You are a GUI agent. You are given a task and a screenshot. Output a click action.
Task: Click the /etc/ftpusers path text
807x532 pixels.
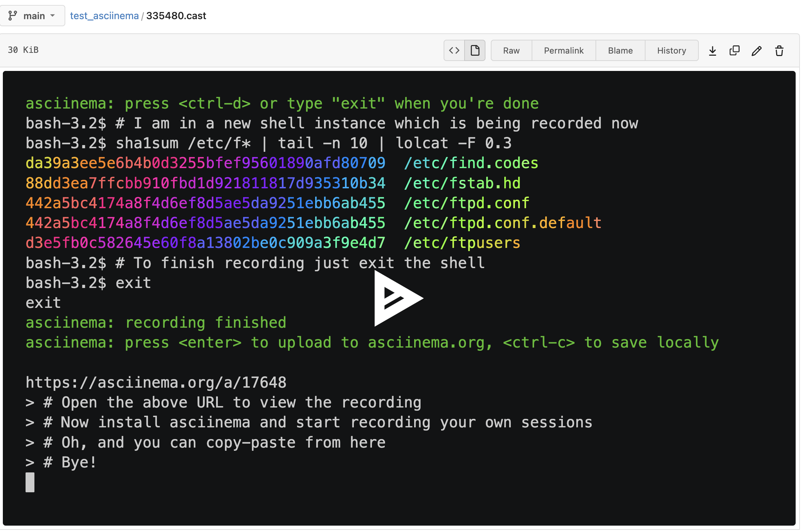(462, 243)
